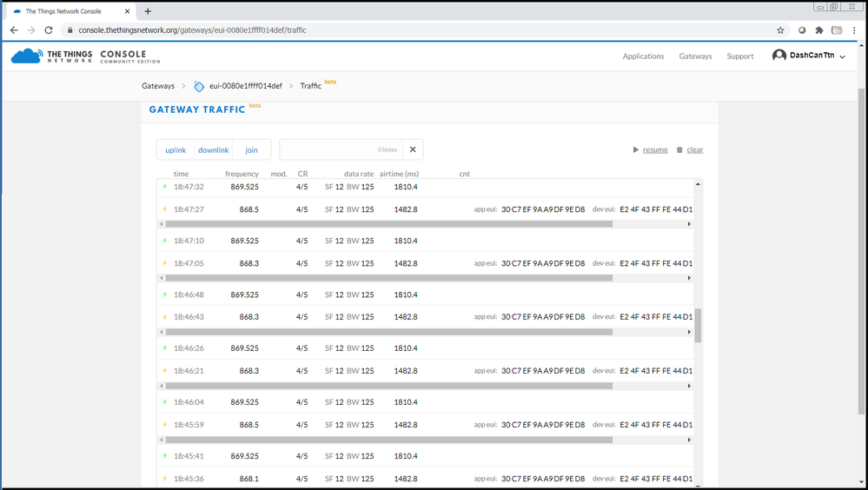Click horizontal scrollbar under 18:47:27 row
Image resolution: width=868 pixels, height=490 pixels.
(388, 224)
